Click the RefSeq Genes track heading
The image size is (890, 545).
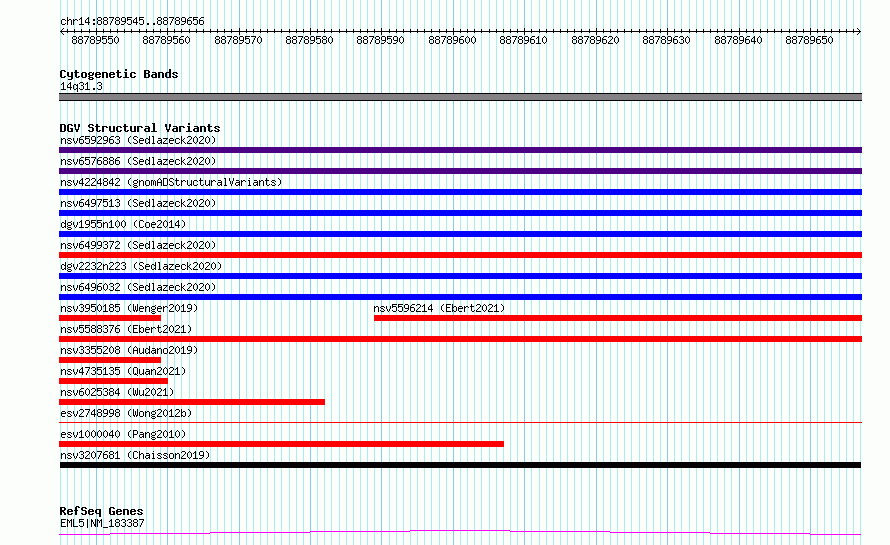(x=101, y=511)
